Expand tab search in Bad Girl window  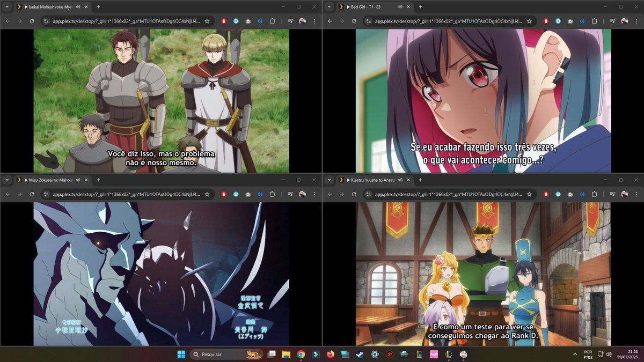329,7
